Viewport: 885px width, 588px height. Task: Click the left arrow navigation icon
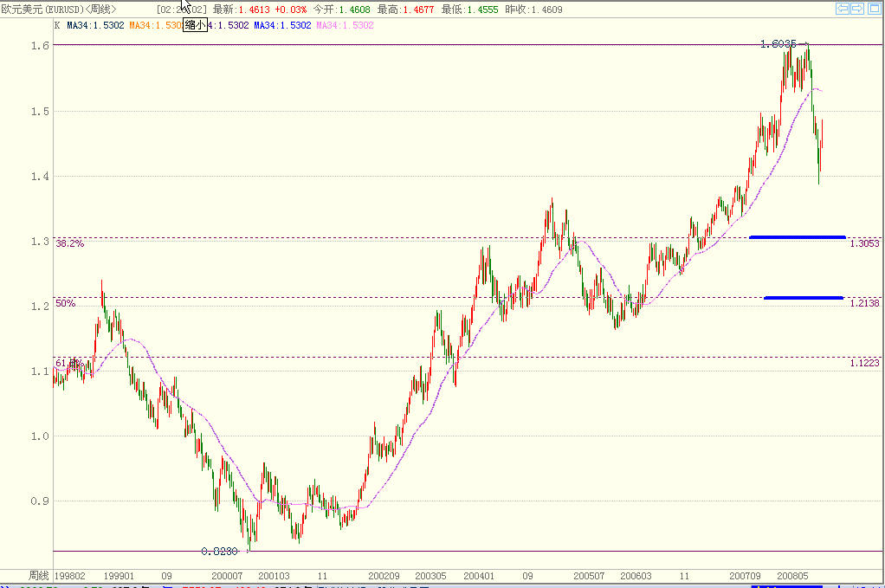tap(842, 9)
